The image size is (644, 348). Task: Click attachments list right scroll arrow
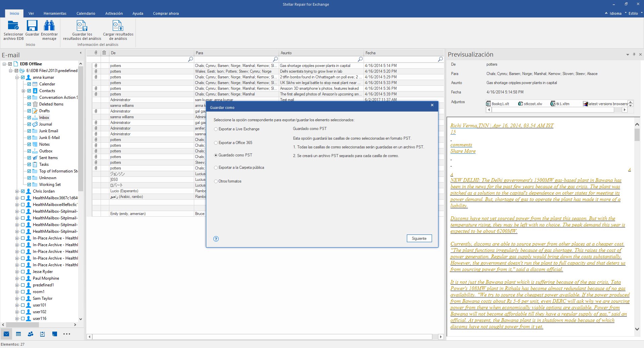pyautogui.click(x=624, y=110)
